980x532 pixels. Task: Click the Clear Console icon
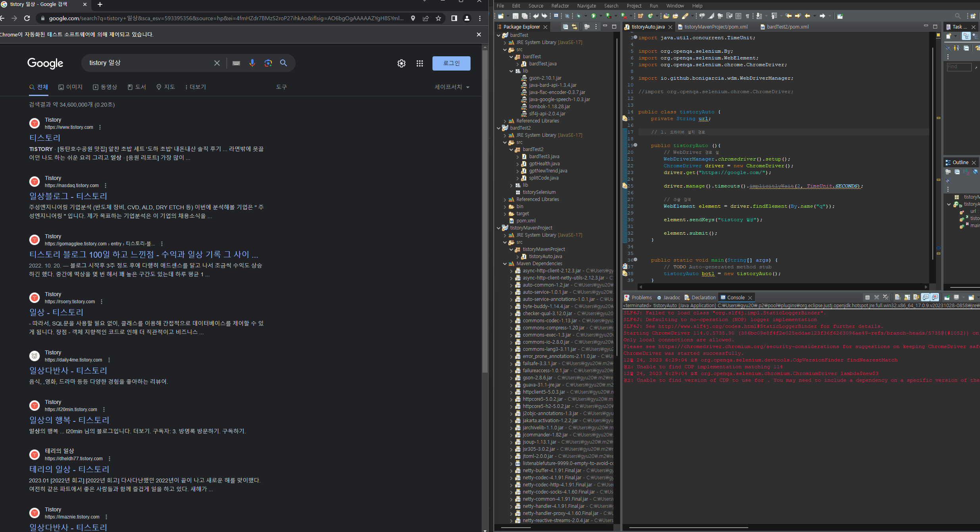point(897,297)
